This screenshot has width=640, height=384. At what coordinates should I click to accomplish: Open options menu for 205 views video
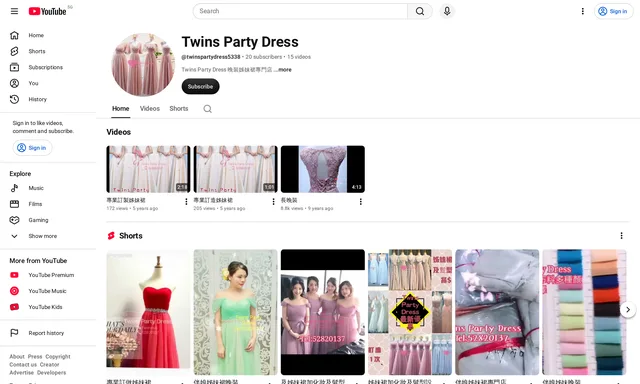[273, 202]
